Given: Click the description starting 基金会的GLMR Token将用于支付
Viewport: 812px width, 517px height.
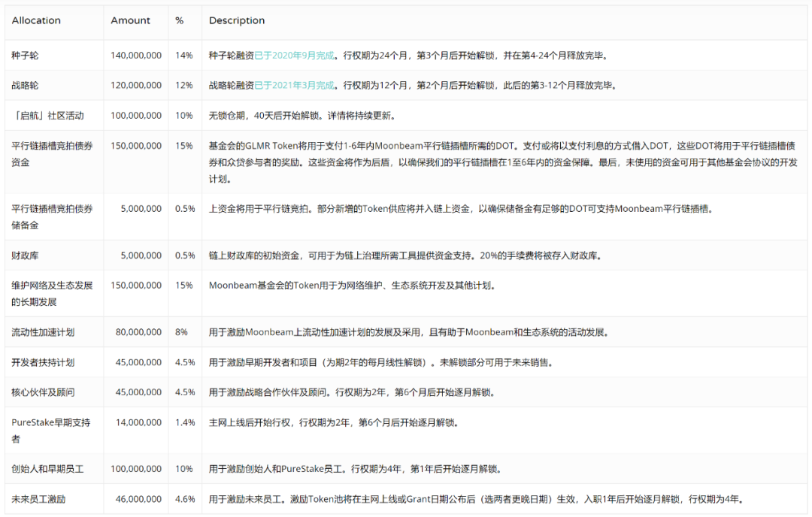Looking at the screenshot, I should pos(503,162).
